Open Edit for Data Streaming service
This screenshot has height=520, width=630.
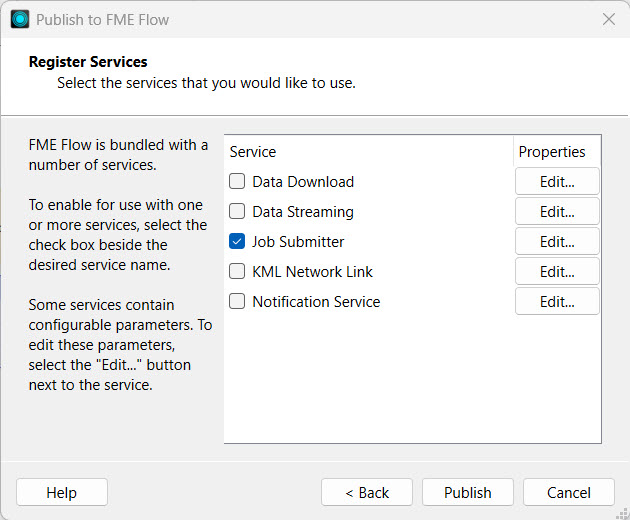557,212
